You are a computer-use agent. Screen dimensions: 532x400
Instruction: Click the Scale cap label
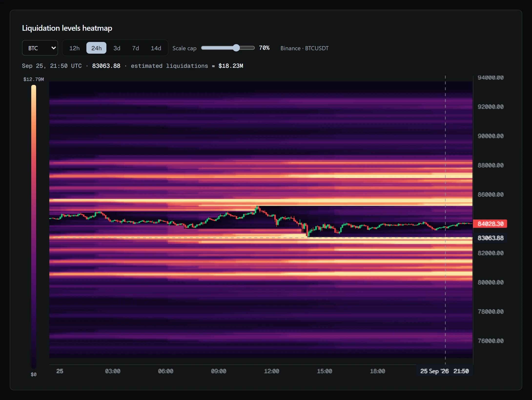[184, 48]
